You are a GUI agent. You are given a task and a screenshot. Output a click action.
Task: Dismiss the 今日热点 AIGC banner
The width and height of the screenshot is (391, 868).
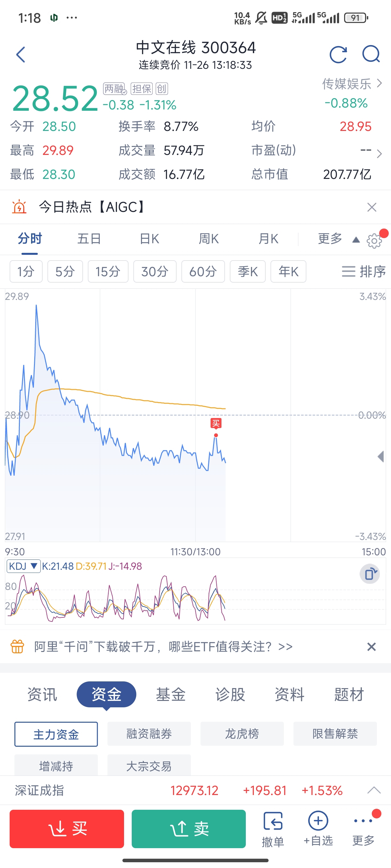pyautogui.click(x=371, y=207)
